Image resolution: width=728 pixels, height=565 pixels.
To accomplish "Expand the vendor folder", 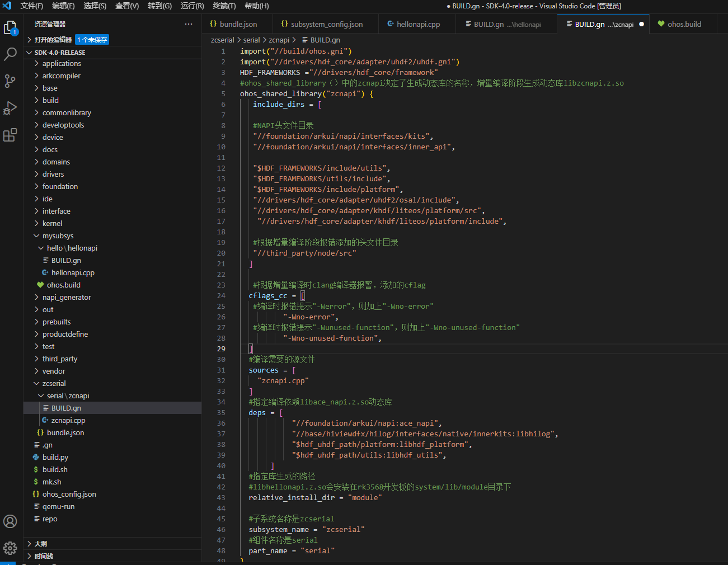I will point(112,371).
